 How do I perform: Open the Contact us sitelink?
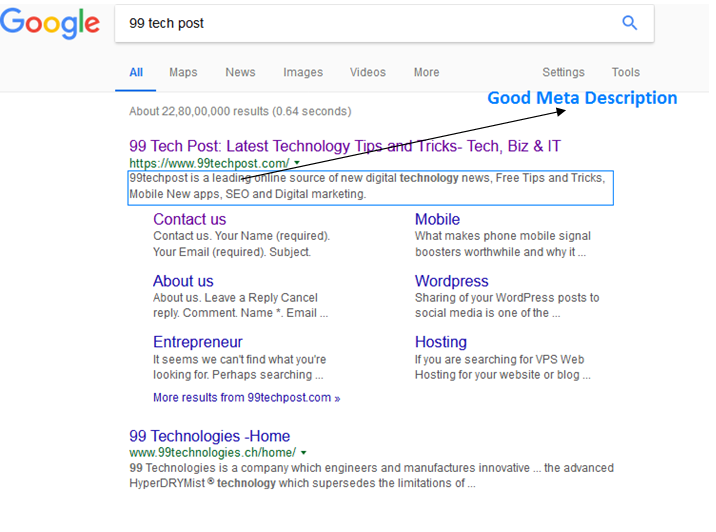(189, 219)
